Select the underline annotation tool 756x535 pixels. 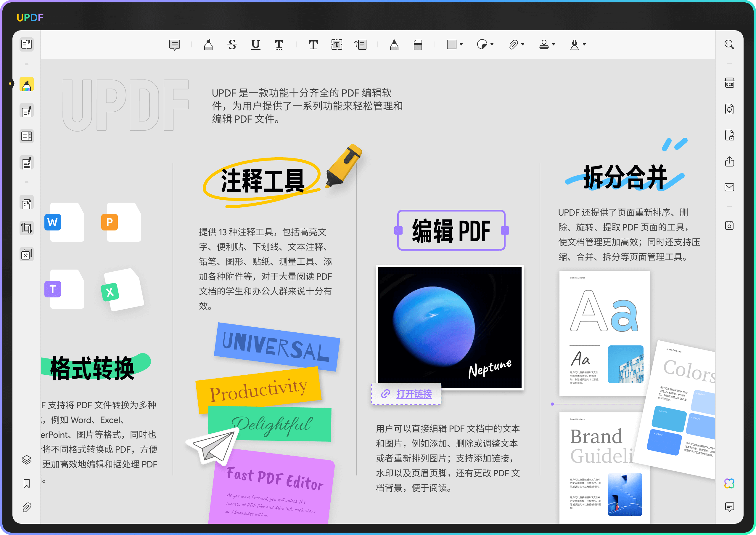256,44
